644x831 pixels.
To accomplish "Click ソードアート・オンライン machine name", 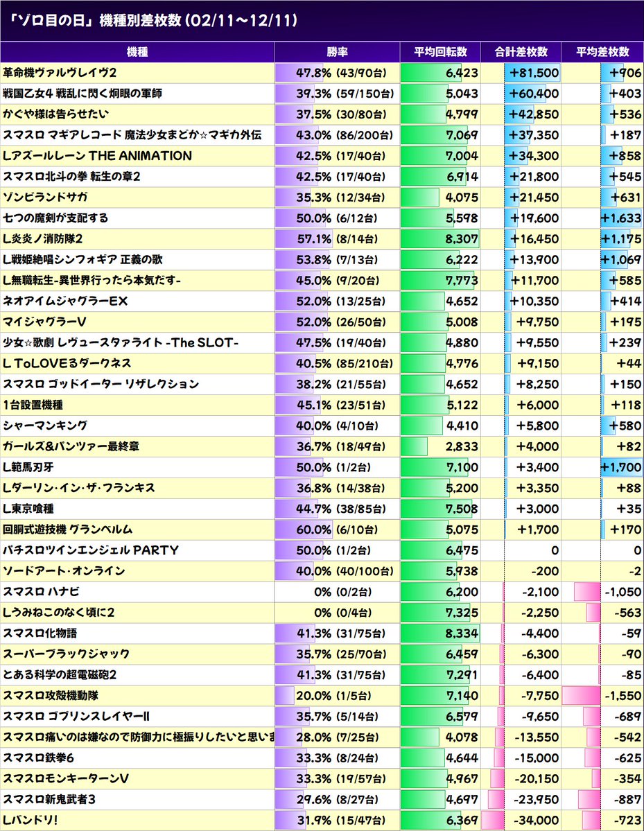I will click(x=64, y=571).
